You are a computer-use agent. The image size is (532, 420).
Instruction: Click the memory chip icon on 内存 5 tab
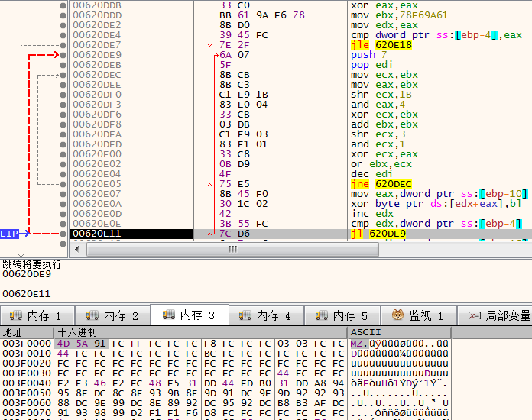tap(322, 315)
